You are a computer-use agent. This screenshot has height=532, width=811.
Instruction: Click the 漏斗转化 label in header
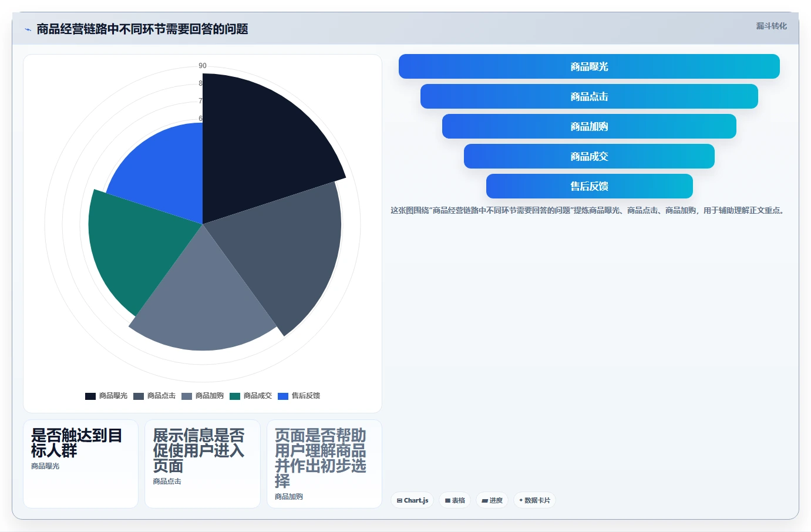pyautogui.click(x=771, y=26)
